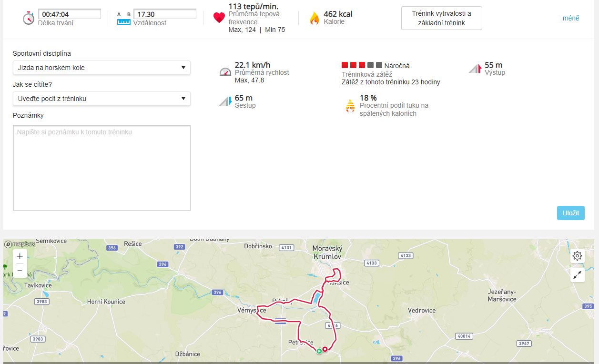Click the Max, 124 | Min 75 text

257,30
